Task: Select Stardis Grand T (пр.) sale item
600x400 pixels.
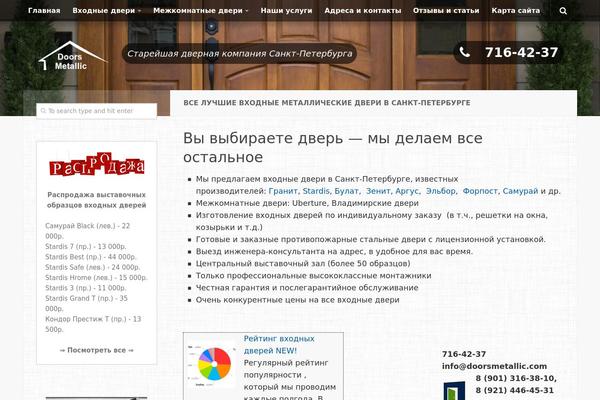Action: (x=86, y=304)
